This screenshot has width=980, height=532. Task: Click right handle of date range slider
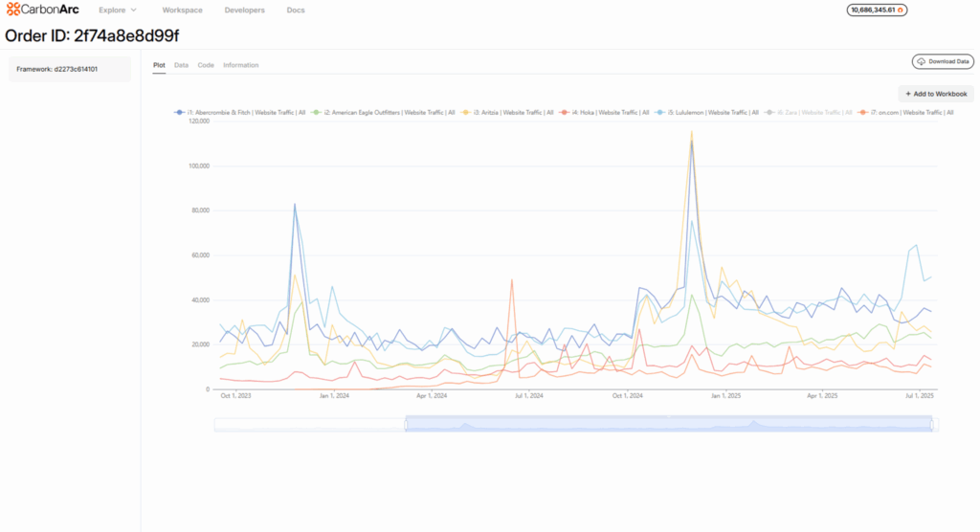click(x=932, y=425)
